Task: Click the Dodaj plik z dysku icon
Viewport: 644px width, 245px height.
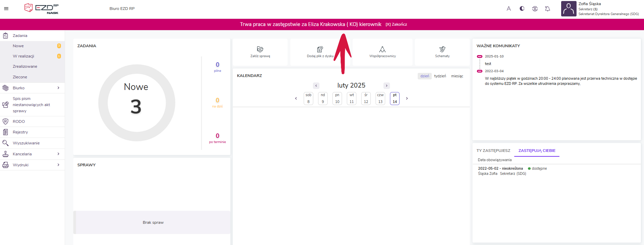Action: tap(320, 49)
